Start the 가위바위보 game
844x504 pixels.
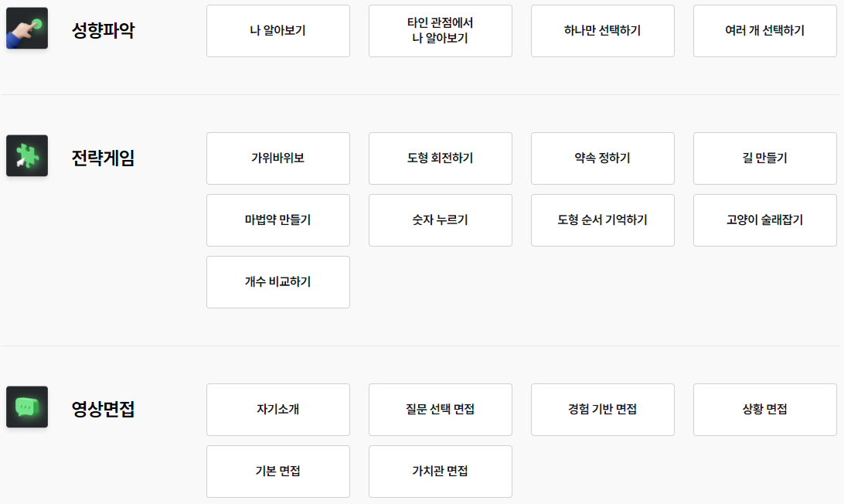(x=277, y=158)
